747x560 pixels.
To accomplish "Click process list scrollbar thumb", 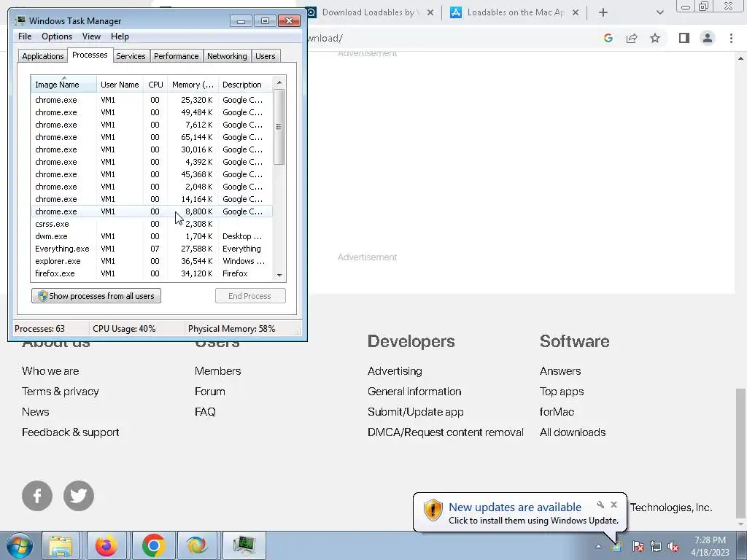I will tap(279, 127).
